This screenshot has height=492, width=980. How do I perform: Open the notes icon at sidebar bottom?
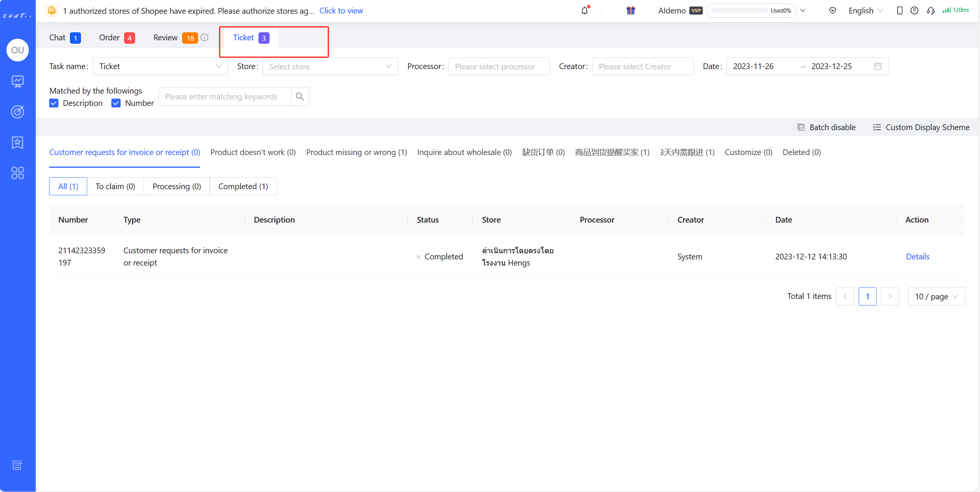tap(18, 465)
